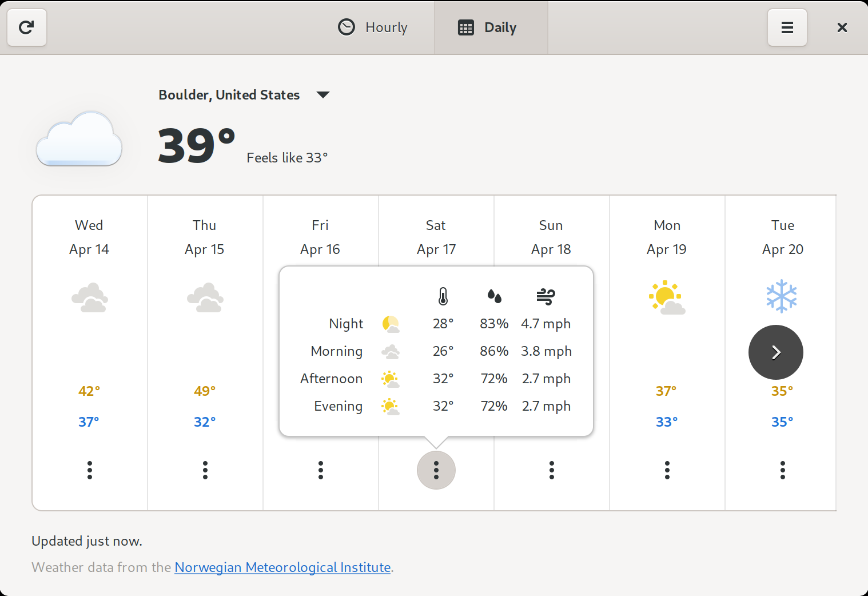Select the snowflake icon for Tue Apr 20
868x596 pixels.
(x=782, y=296)
